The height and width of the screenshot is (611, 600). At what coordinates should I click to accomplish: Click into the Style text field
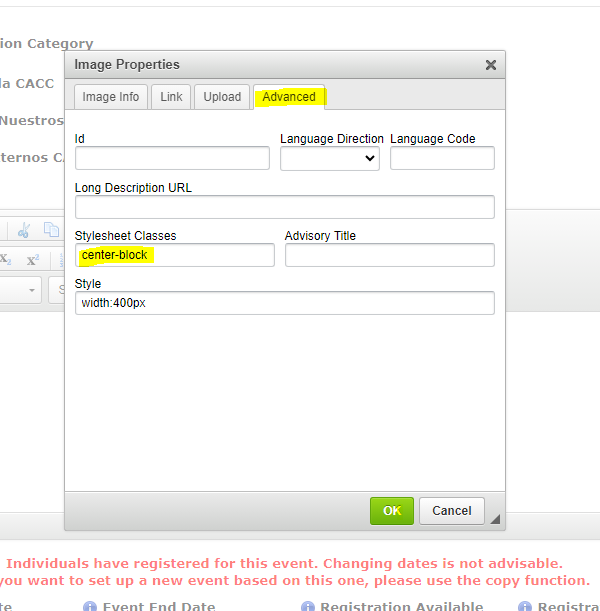[x=284, y=303]
